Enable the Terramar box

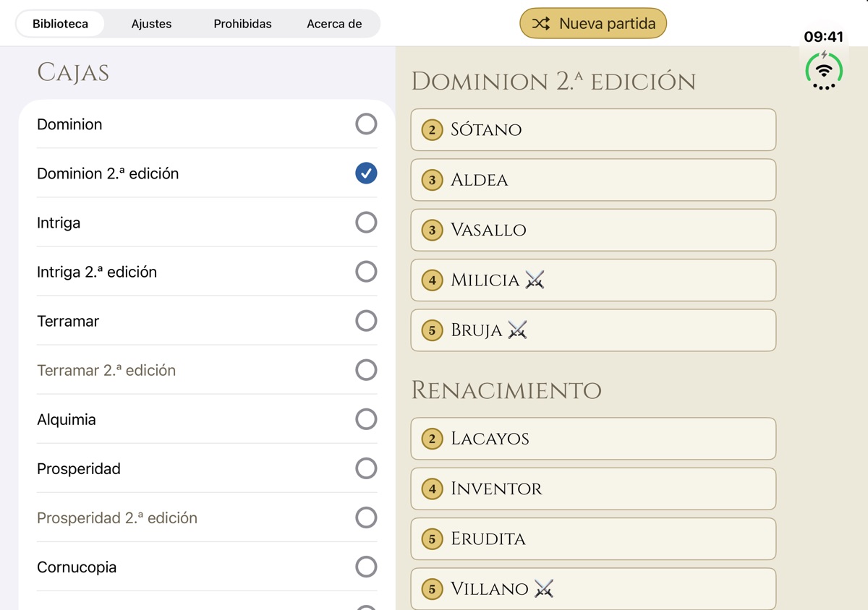pos(366,321)
